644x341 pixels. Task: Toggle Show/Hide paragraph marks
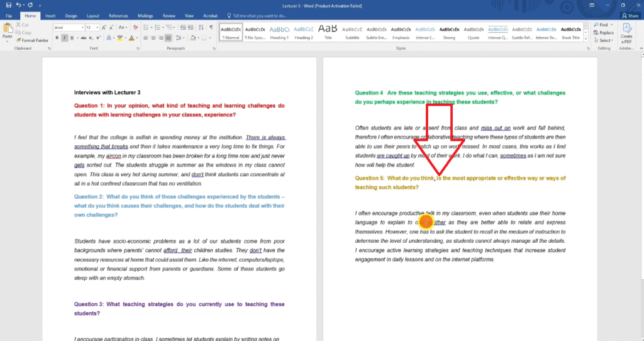point(211,28)
